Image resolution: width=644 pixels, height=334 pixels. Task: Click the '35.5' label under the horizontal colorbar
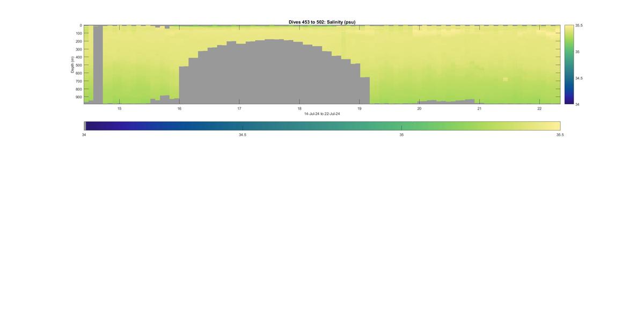560,135
